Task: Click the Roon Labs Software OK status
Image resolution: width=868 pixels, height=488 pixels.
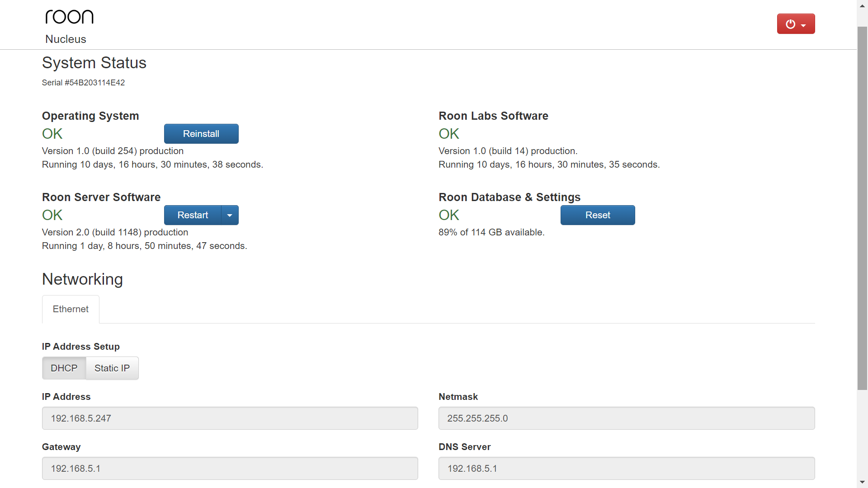Action: 449,134
